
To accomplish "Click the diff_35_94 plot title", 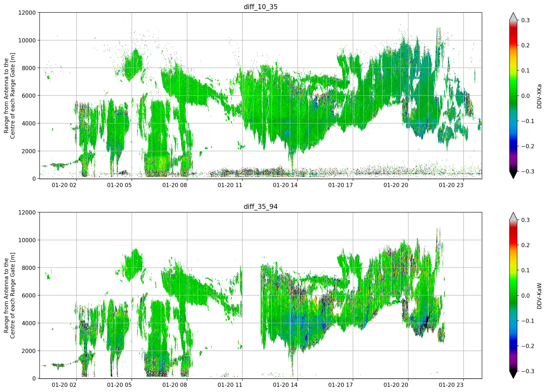I will point(261,207).
